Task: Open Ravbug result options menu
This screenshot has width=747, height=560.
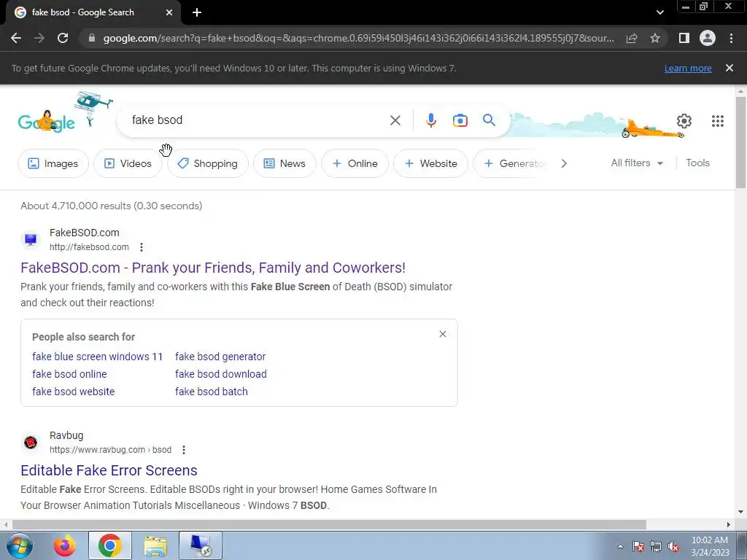Action: 184,450
